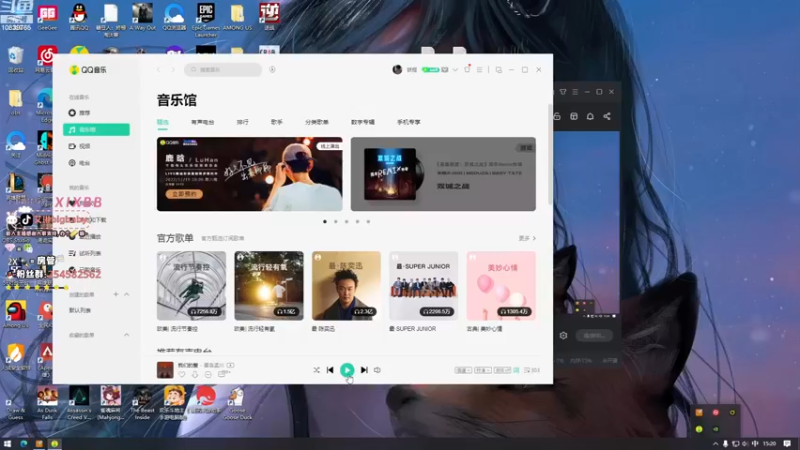Screen dimensions: 800x450
Task: Switch to the 手机专享 tab
Action: pyautogui.click(x=409, y=122)
